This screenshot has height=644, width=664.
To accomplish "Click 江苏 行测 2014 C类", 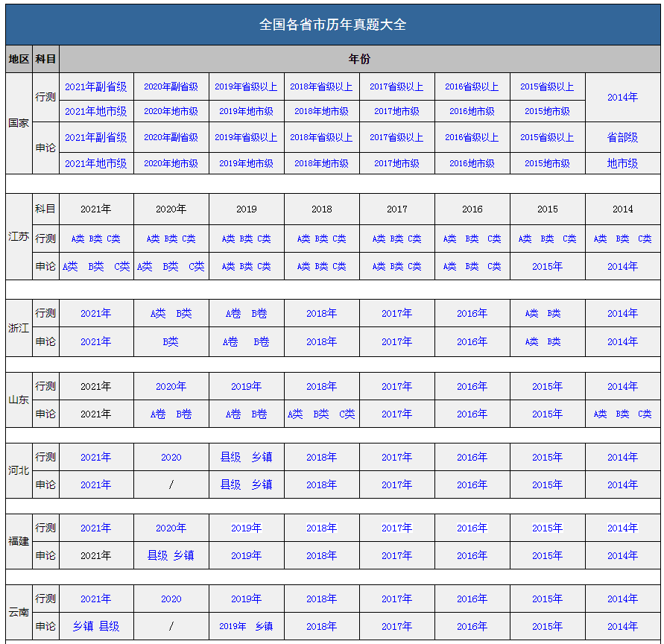I will coord(645,239).
